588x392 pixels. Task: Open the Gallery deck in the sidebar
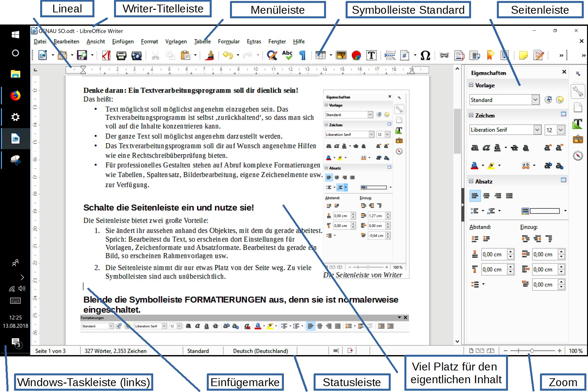point(578,139)
